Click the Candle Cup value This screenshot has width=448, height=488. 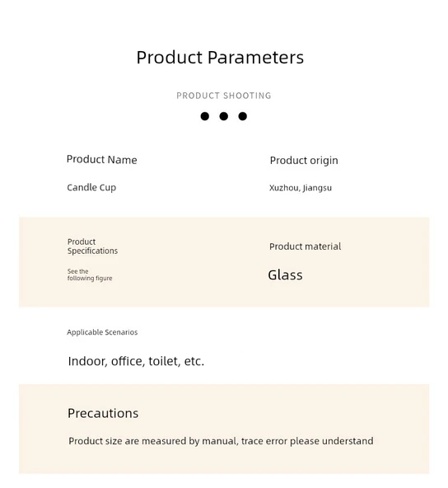click(x=91, y=188)
